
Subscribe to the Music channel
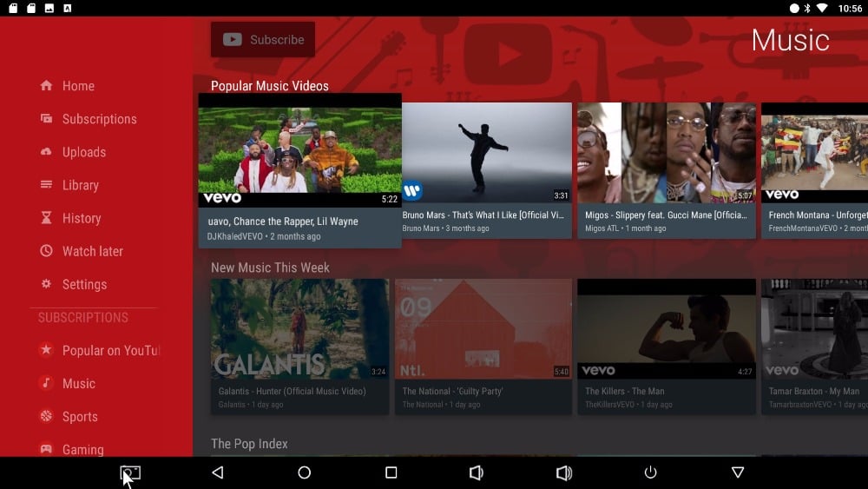[263, 39]
